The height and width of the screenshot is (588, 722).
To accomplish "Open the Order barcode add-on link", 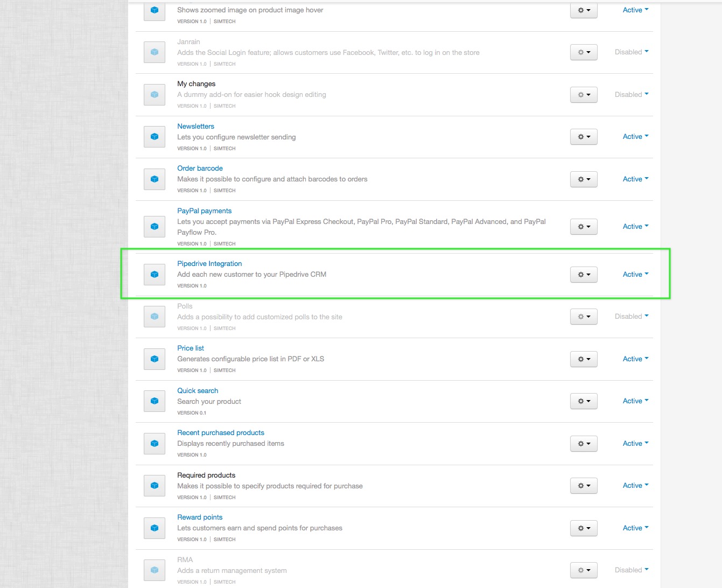I will (200, 168).
